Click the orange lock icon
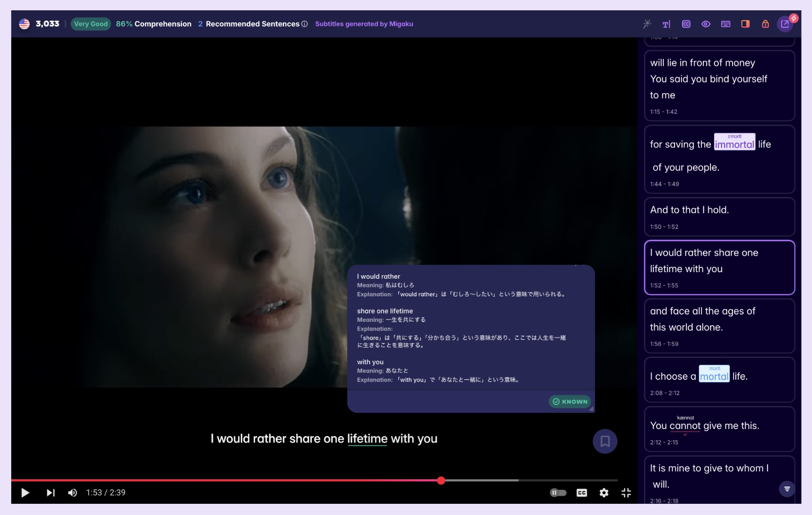The width and height of the screenshot is (812, 515). pos(765,24)
